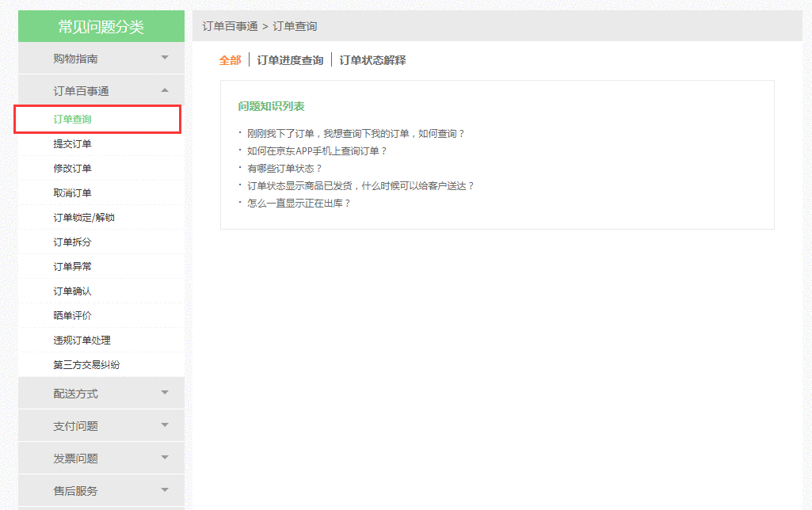Screen dimensions: 812x510
Task: Expand the 支付问题 category arrow
Action: pyautogui.click(x=165, y=425)
